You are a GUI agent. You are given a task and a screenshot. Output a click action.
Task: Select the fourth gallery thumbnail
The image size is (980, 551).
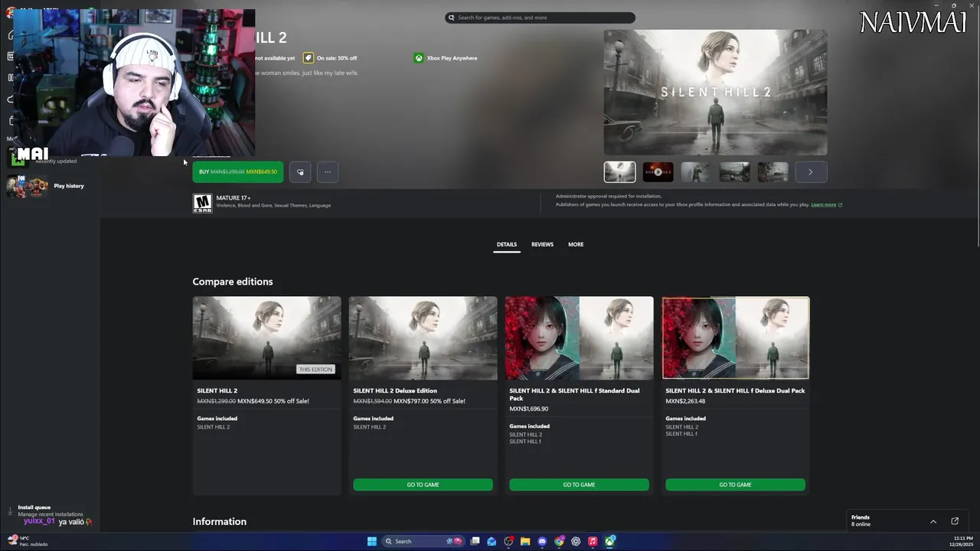pyautogui.click(x=734, y=171)
